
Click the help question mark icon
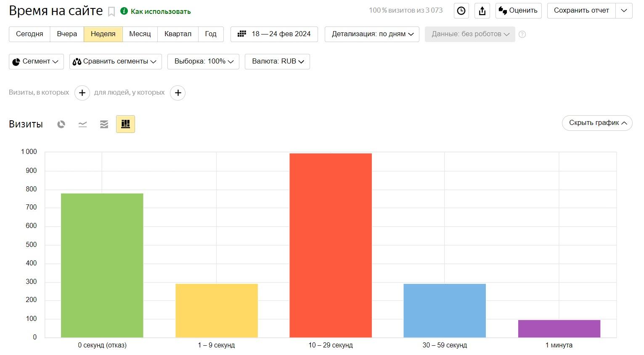pos(522,34)
